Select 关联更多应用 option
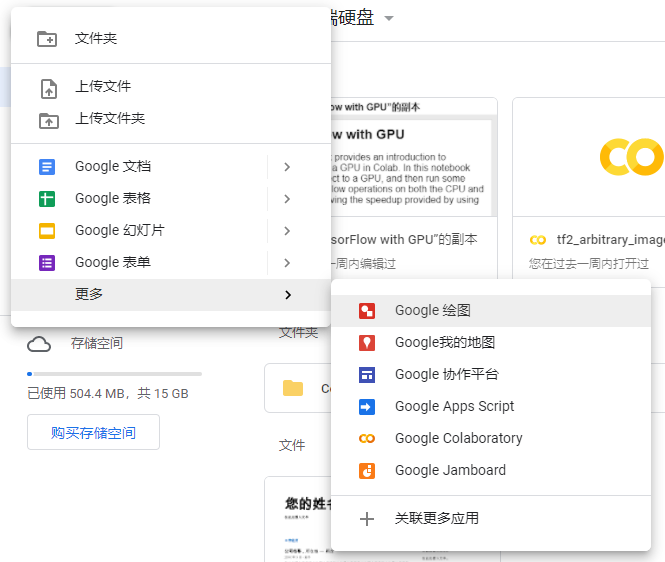Image resolution: width=665 pixels, height=562 pixels. point(491,519)
